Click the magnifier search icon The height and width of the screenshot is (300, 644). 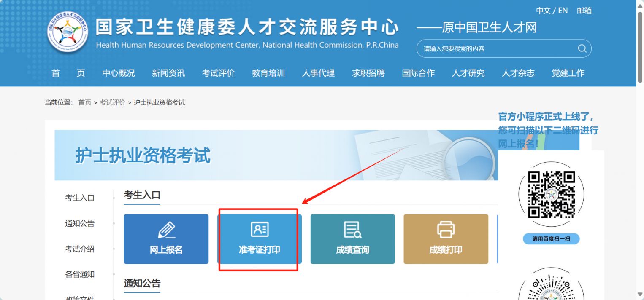582,48
